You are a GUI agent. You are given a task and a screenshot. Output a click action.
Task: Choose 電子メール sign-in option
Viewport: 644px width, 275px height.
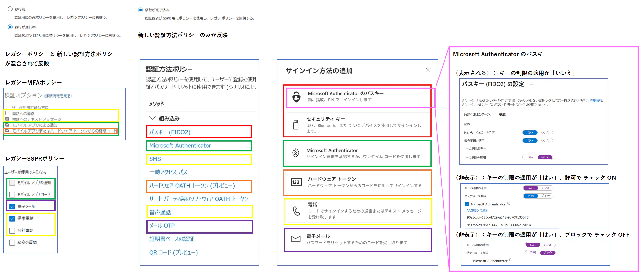358,240
